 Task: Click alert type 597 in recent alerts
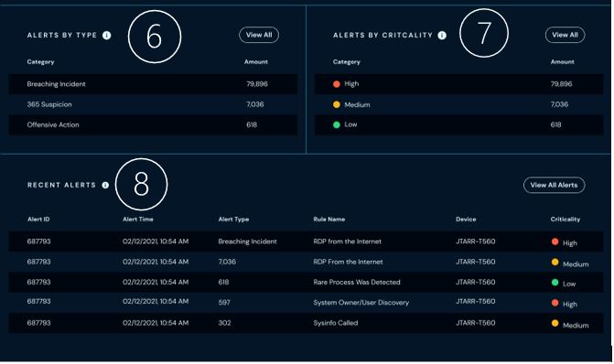coord(224,303)
